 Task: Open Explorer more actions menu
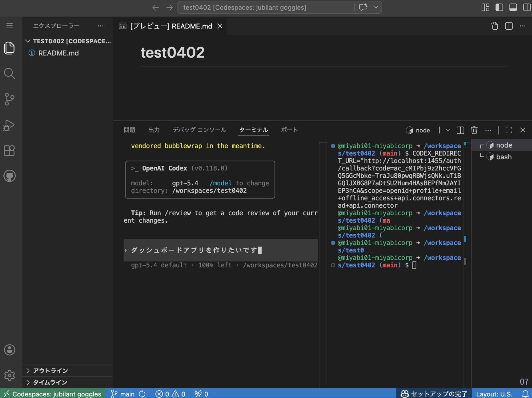point(101,26)
